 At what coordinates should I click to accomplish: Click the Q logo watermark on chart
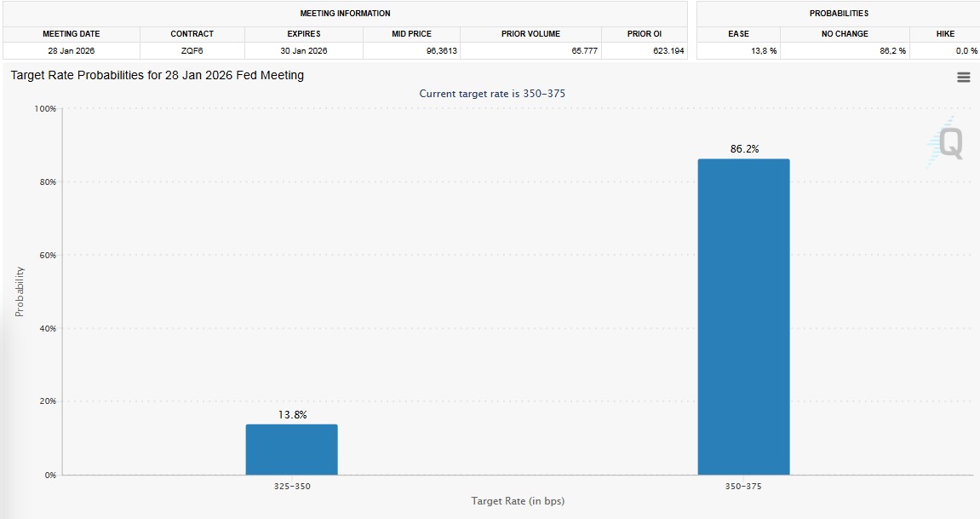click(948, 143)
